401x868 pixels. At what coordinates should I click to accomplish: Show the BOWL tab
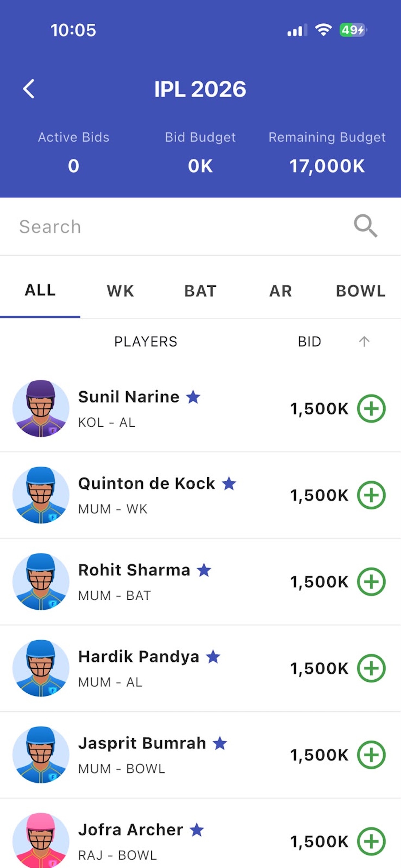point(361,291)
